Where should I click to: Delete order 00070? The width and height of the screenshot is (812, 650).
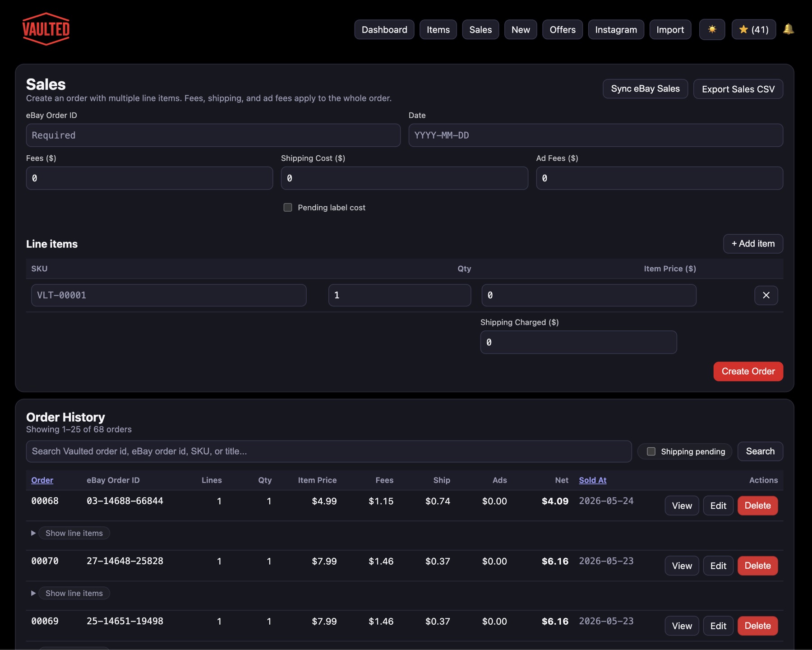coord(757,566)
